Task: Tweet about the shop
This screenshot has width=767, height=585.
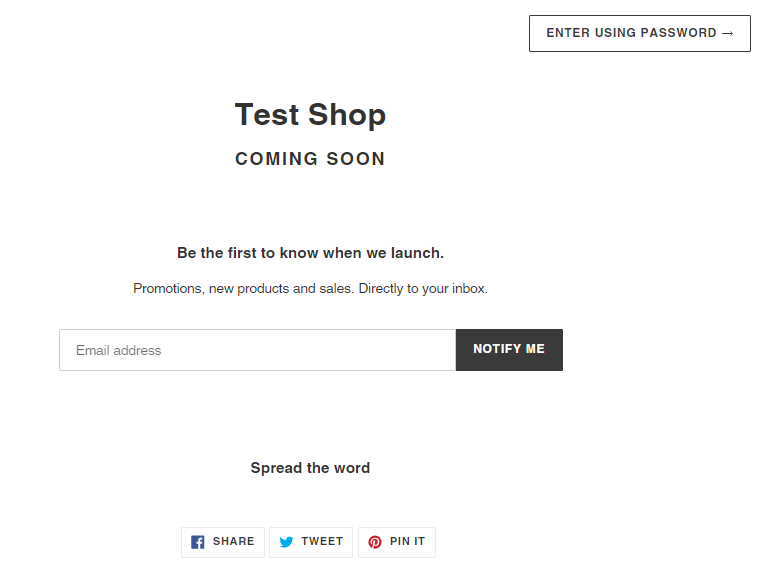Action: pos(311,542)
